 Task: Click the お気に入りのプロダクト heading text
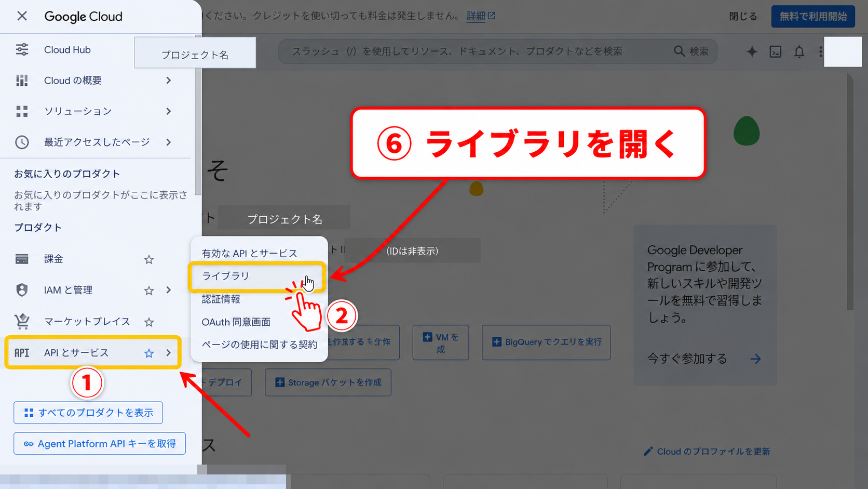(67, 174)
